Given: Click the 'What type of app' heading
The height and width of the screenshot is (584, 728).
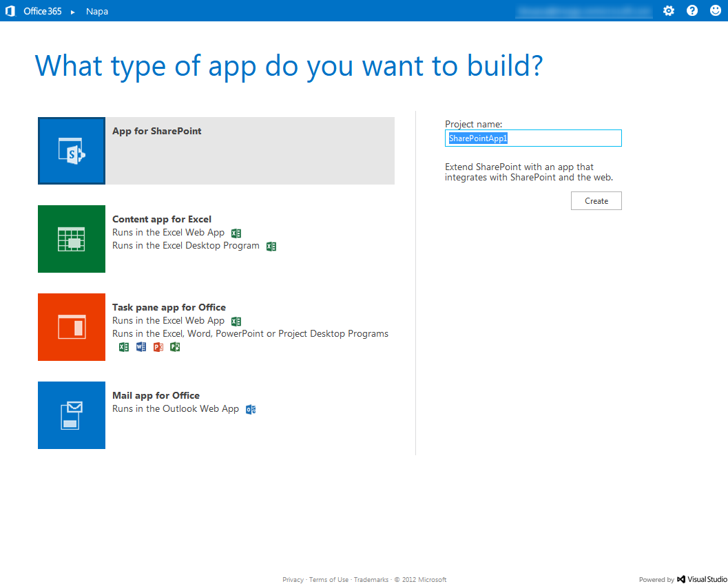Looking at the screenshot, I should tap(289, 66).
